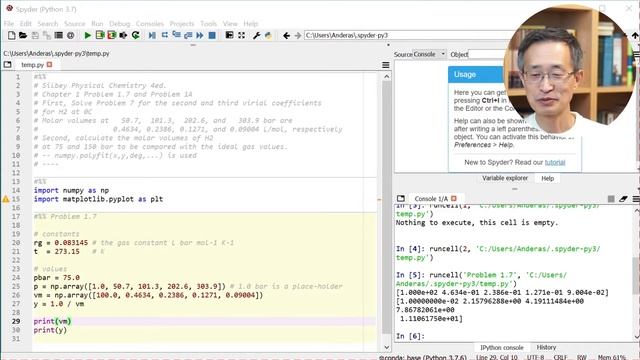The image size is (640, 360).
Task: Switch to the History tab
Action: click(x=546, y=347)
